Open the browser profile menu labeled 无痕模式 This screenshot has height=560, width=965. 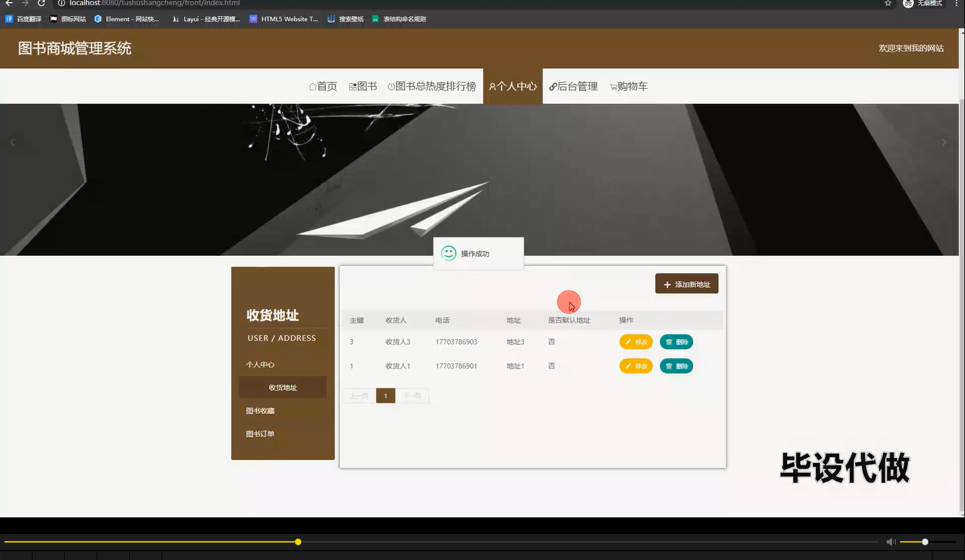[x=922, y=4]
